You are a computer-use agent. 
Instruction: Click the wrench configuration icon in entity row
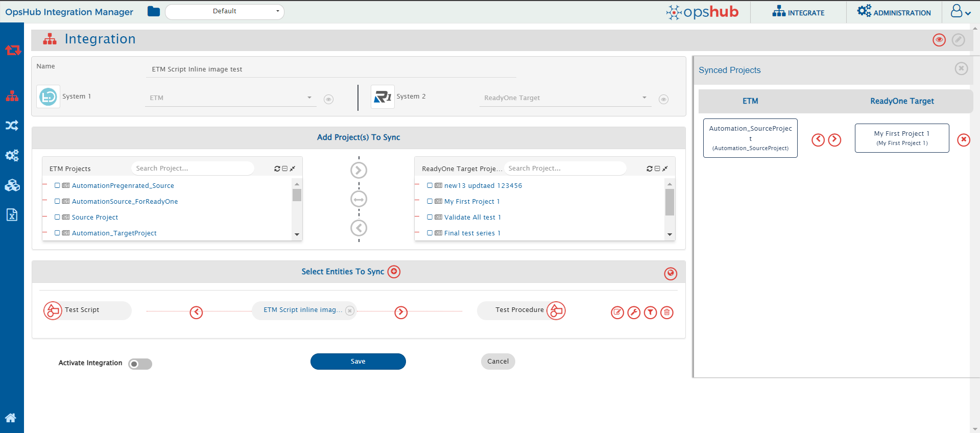click(x=634, y=312)
